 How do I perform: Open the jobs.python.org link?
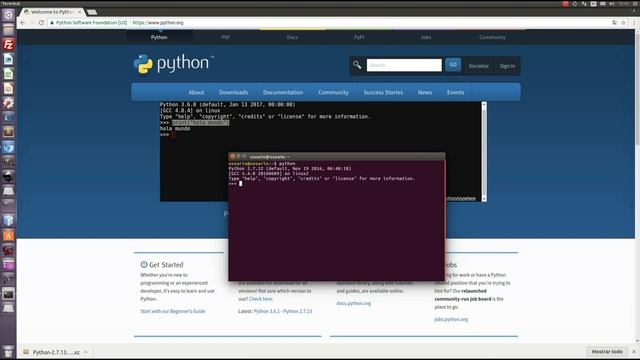click(451, 319)
